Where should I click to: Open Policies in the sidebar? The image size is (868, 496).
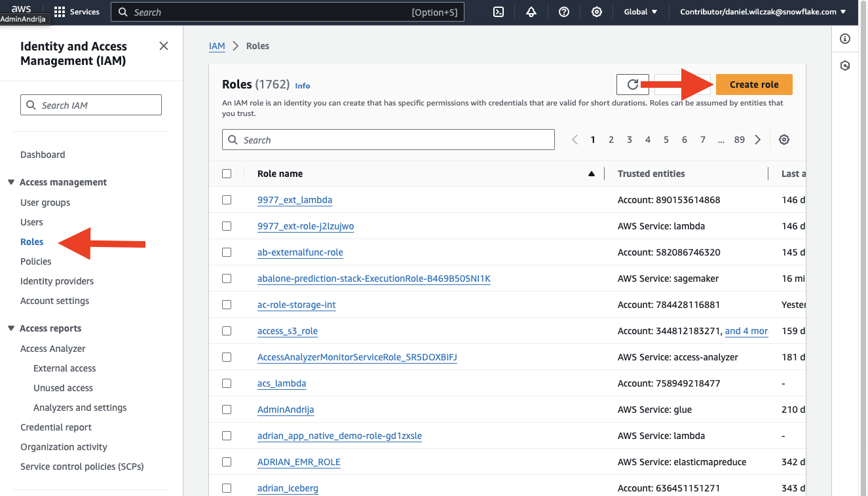pyautogui.click(x=36, y=261)
